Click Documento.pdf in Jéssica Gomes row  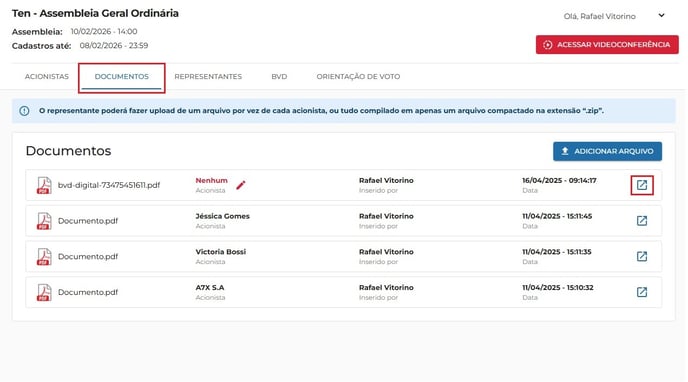point(88,221)
